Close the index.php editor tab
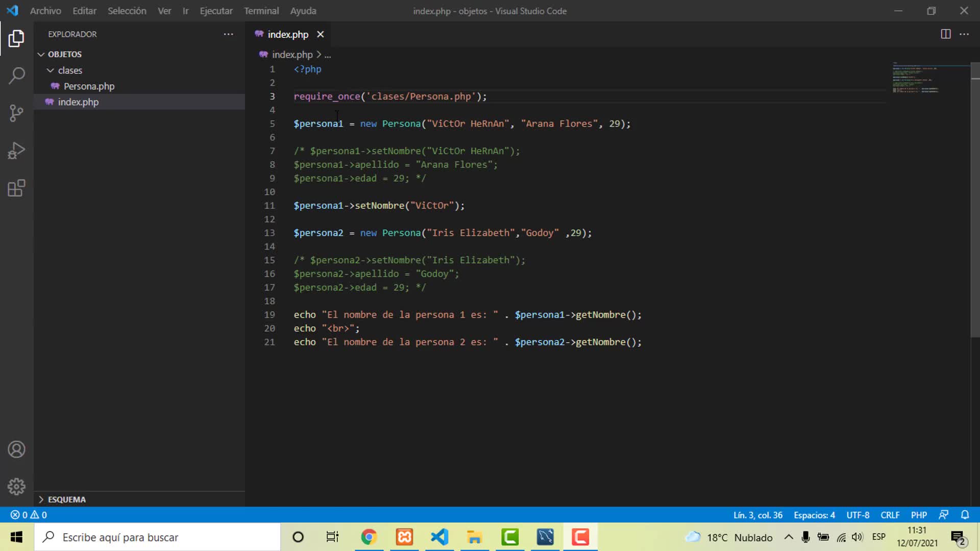The width and height of the screenshot is (980, 551). tap(320, 34)
